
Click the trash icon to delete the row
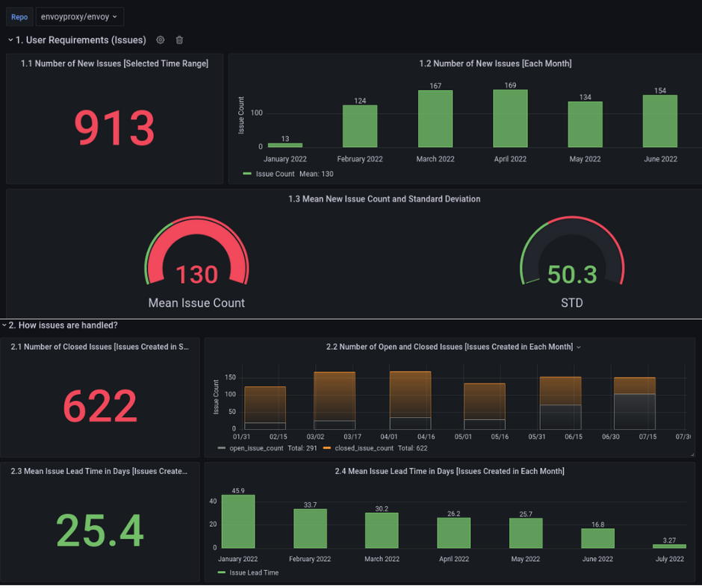178,40
